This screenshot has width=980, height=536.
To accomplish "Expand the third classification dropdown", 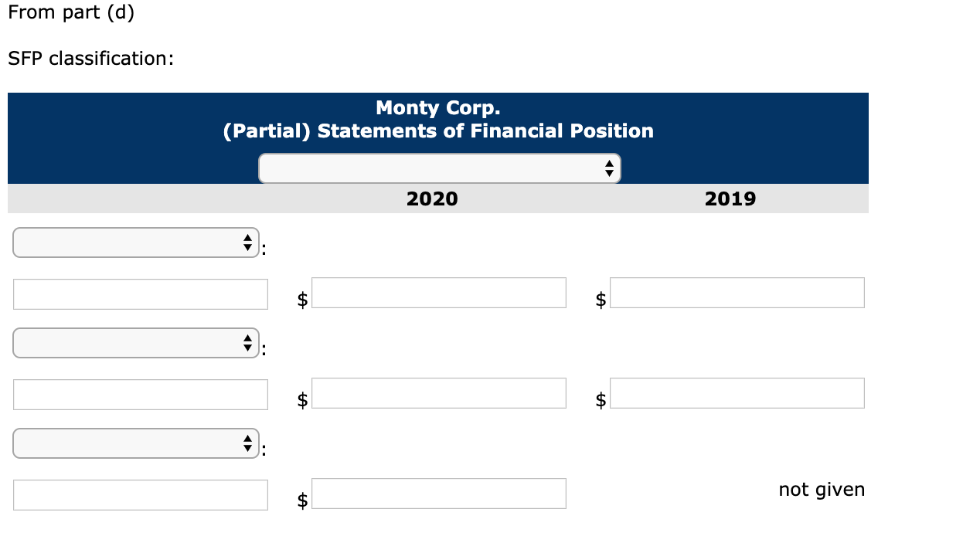I will click(131, 443).
